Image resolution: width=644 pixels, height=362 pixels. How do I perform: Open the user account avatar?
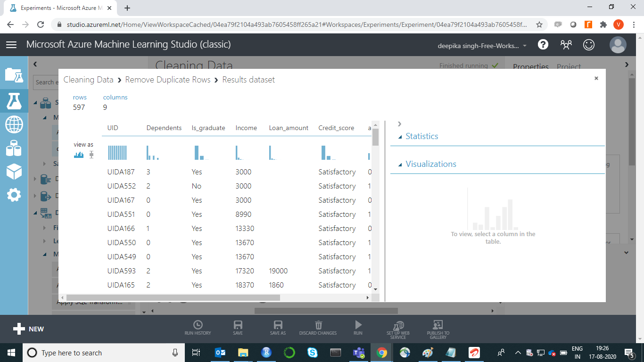[x=618, y=45]
